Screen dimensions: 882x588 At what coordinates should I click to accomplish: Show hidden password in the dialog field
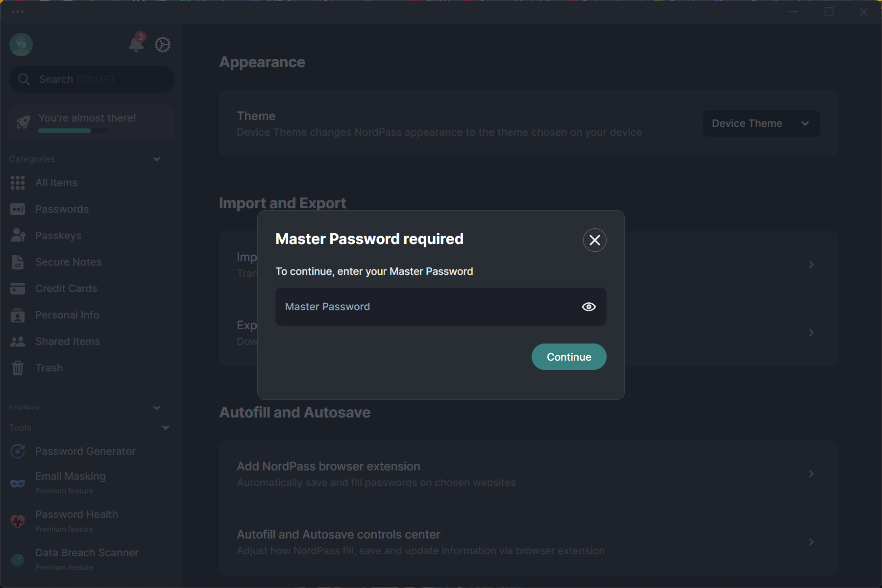[x=588, y=306]
